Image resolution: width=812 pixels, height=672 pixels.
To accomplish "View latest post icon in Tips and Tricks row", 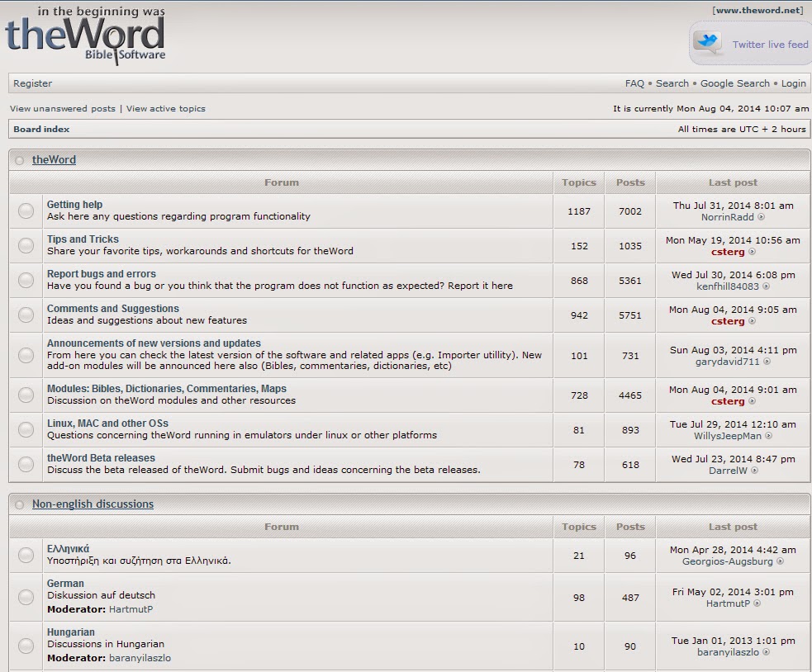I will [752, 252].
